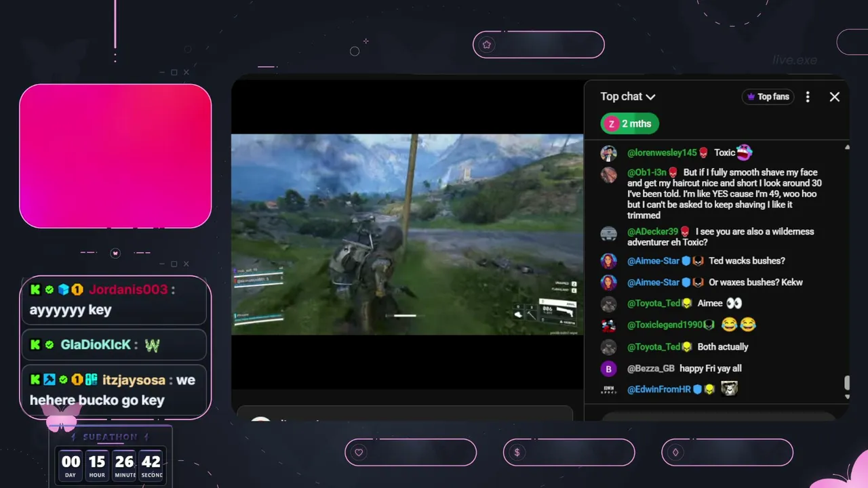Click the "wilderness adventurer eh Toxic?" message text
This screenshot has width=868, height=488.
click(x=720, y=237)
